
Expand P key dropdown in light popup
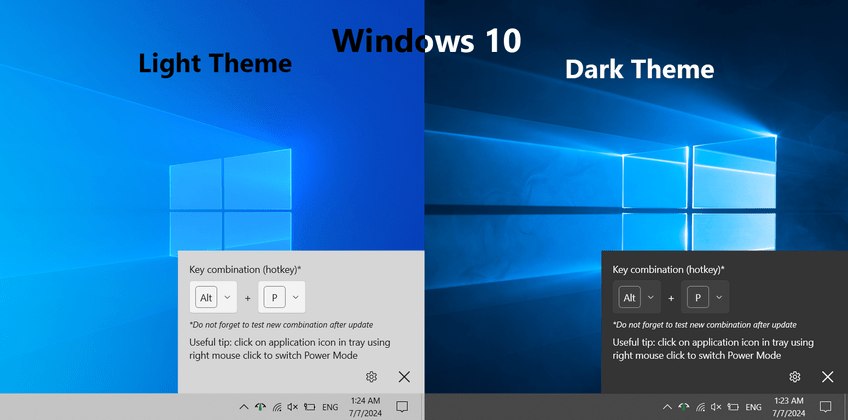[281, 297]
